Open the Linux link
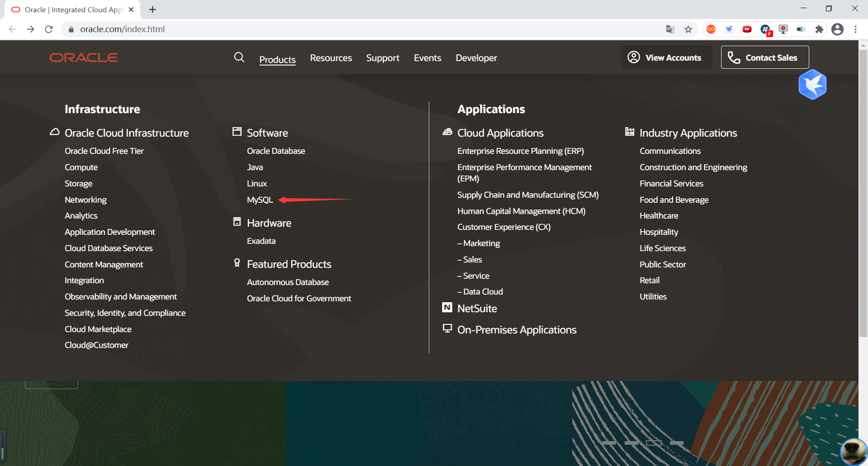 click(257, 184)
